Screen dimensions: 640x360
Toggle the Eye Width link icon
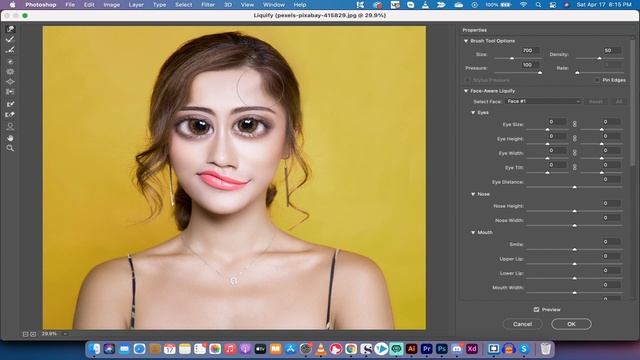point(574,153)
